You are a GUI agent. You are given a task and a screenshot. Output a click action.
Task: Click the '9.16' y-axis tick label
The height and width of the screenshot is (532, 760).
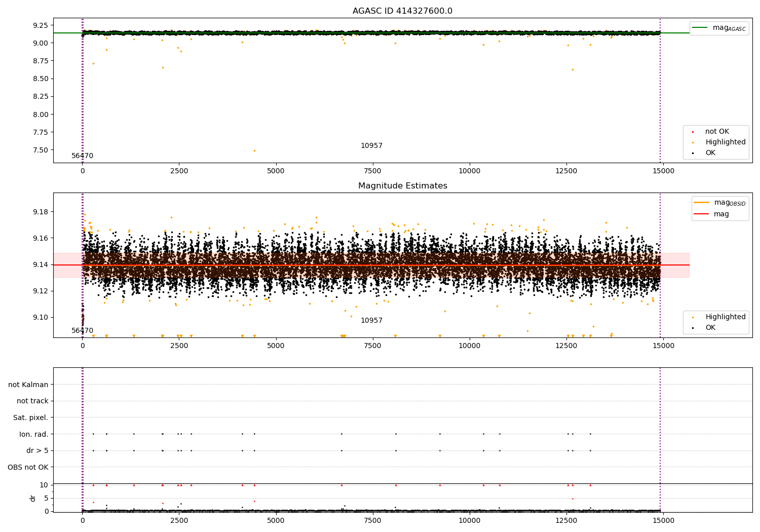coord(40,238)
